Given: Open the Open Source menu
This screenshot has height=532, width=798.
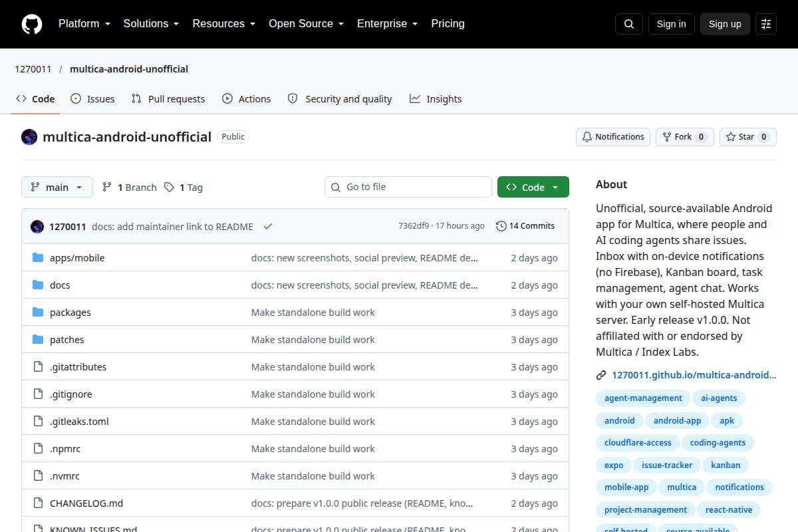Looking at the screenshot, I should pos(306,24).
